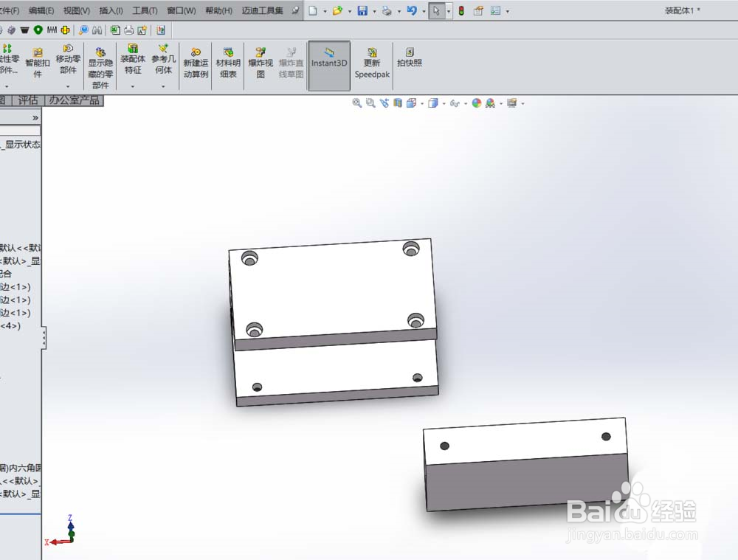Viewport: 738px width, 560px height.
Task: Click Apply Scene icon in view toolbar
Action: (490, 103)
